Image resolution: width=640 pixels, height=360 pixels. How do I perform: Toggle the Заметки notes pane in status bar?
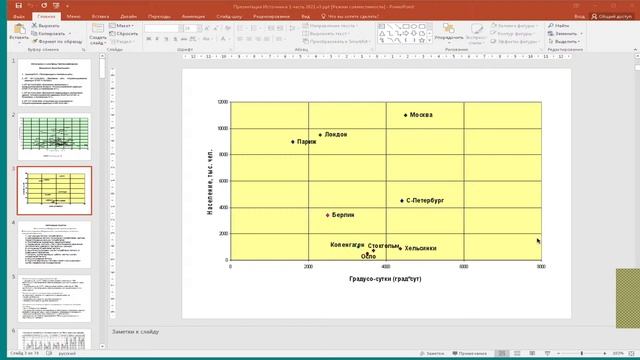[x=432, y=353]
